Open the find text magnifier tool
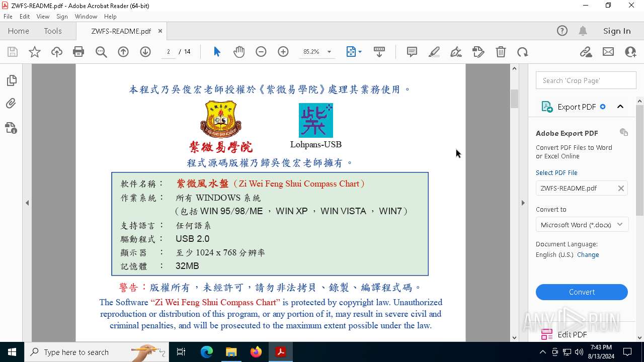644x362 pixels. pyautogui.click(x=101, y=52)
